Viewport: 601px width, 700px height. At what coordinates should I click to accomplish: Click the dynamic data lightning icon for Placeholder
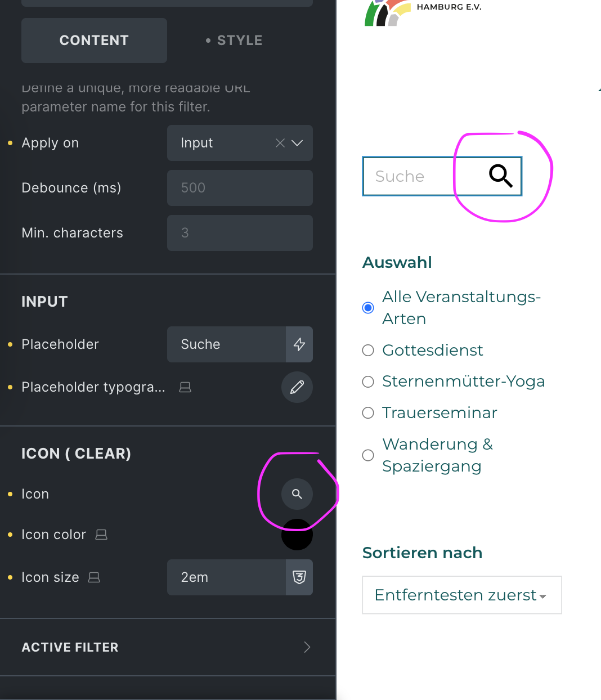tap(299, 344)
